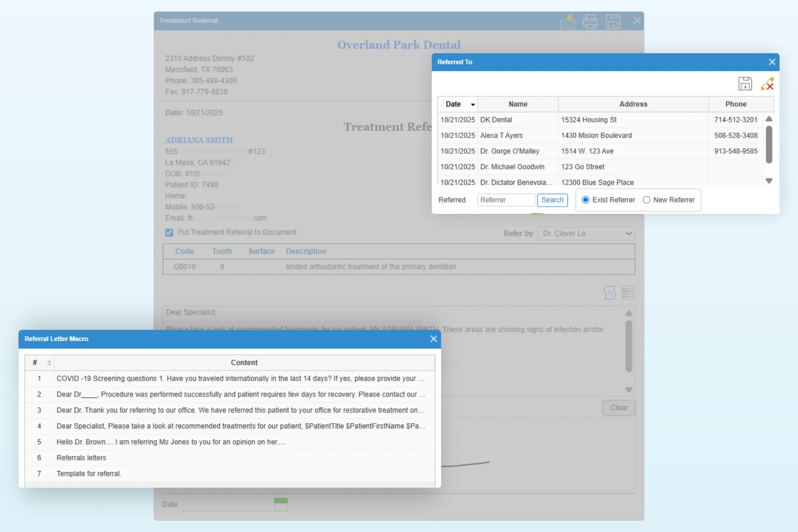Select the New Referrer radio button

647,200
